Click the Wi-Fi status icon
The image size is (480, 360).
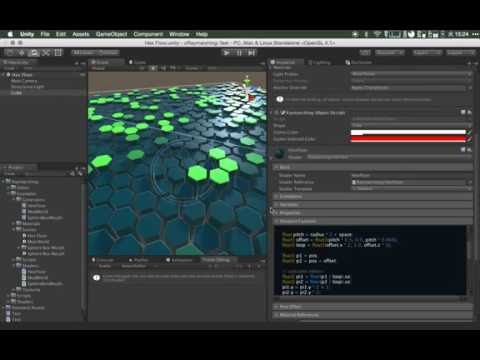[x=377, y=34]
